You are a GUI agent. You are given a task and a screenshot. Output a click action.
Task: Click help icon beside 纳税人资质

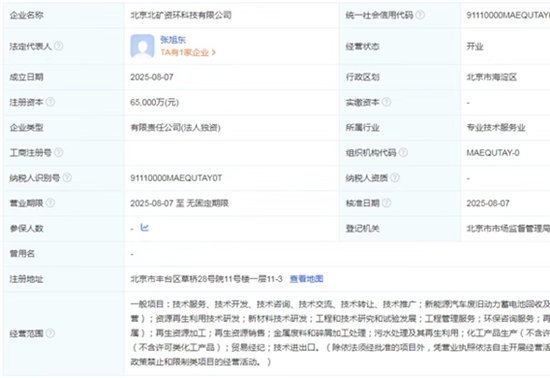[x=395, y=178]
